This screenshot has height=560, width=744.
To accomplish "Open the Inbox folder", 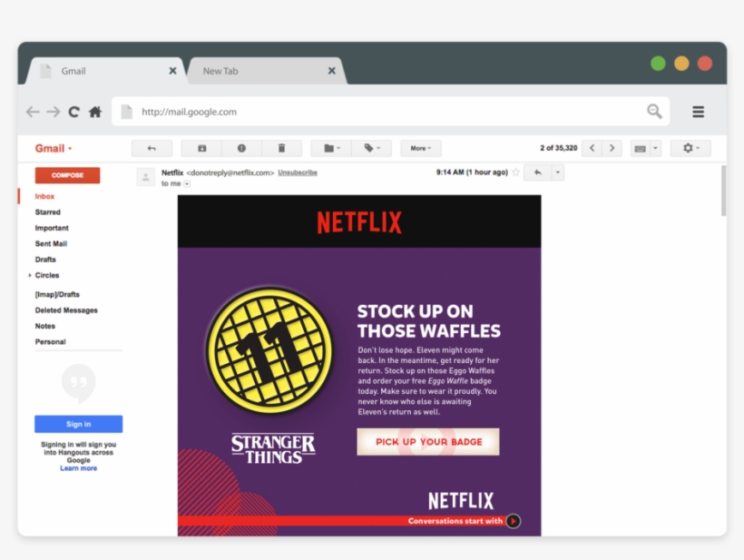I will click(x=44, y=196).
